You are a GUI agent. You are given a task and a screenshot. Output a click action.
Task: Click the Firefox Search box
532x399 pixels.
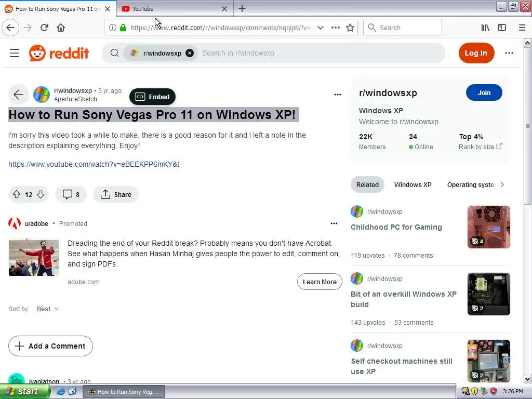403,28
